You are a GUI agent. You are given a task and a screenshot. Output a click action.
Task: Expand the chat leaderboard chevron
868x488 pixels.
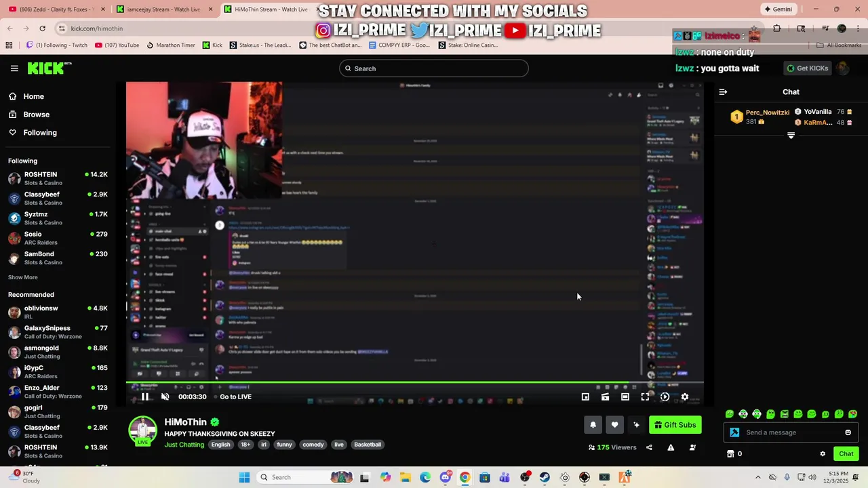pyautogui.click(x=791, y=136)
